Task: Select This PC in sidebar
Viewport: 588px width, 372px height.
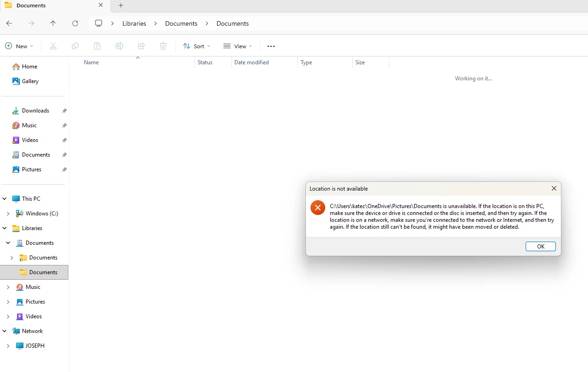Action: tap(31, 199)
